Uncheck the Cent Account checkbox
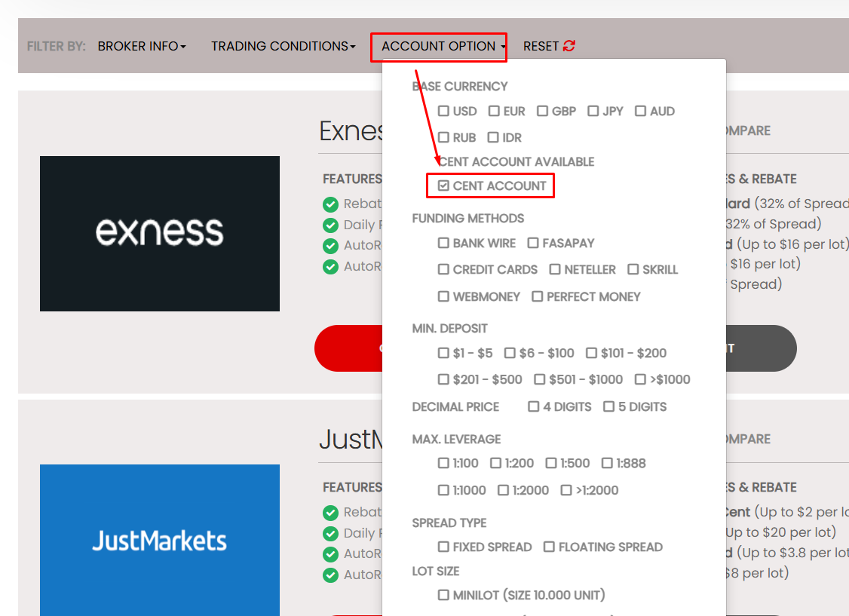Image resolution: width=849 pixels, height=616 pixels. tap(443, 185)
